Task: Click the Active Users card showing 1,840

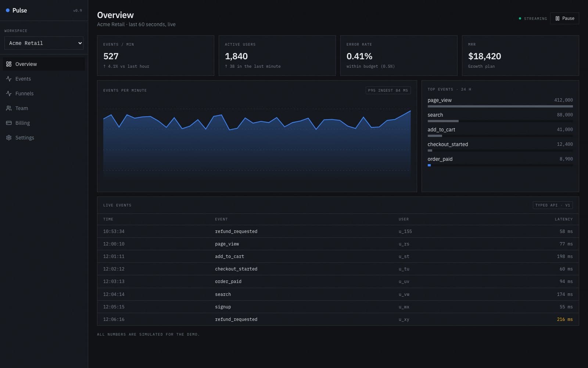Action: coord(277,56)
